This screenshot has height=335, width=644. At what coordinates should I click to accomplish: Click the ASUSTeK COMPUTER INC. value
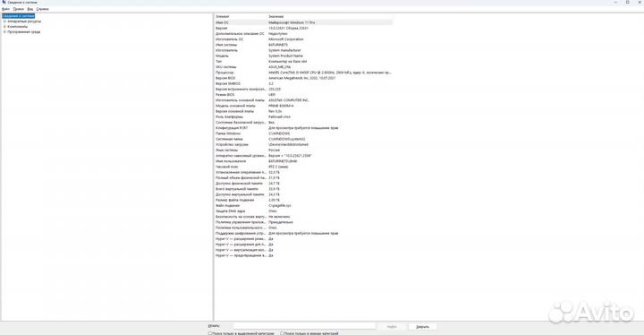[x=289, y=100]
